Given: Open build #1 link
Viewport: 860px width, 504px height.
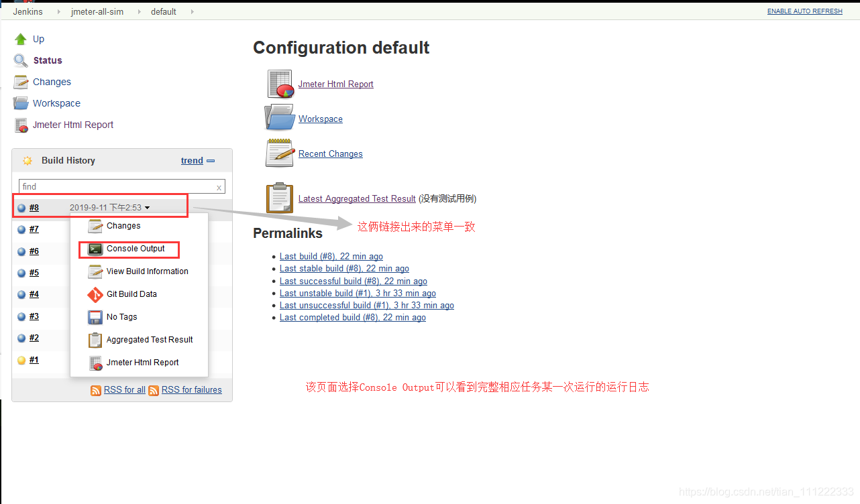Looking at the screenshot, I should [34, 360].
